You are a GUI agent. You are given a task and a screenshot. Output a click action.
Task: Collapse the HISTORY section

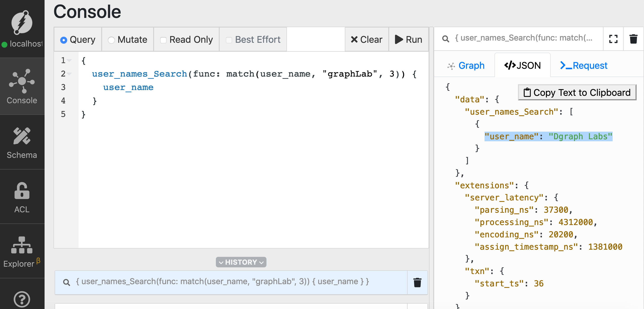(241, 262)
